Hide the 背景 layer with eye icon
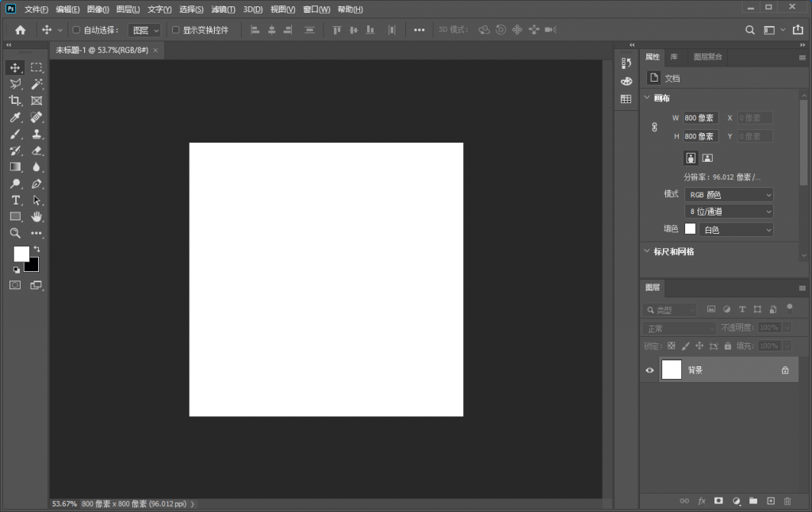The width and height of the screenshot is (812, 512). [x=649, y=370]
